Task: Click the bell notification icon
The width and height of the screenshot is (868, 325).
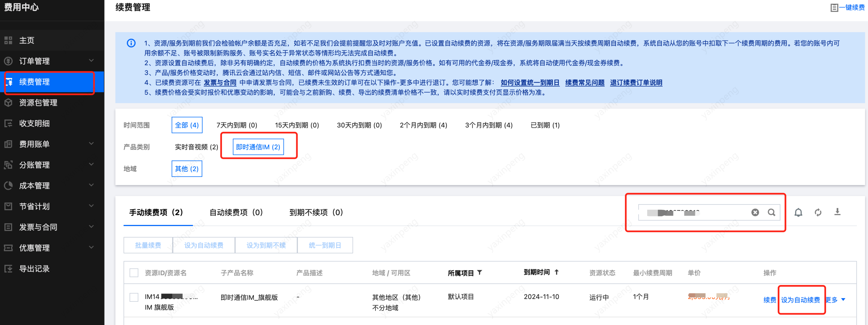Action: [798, 213]
